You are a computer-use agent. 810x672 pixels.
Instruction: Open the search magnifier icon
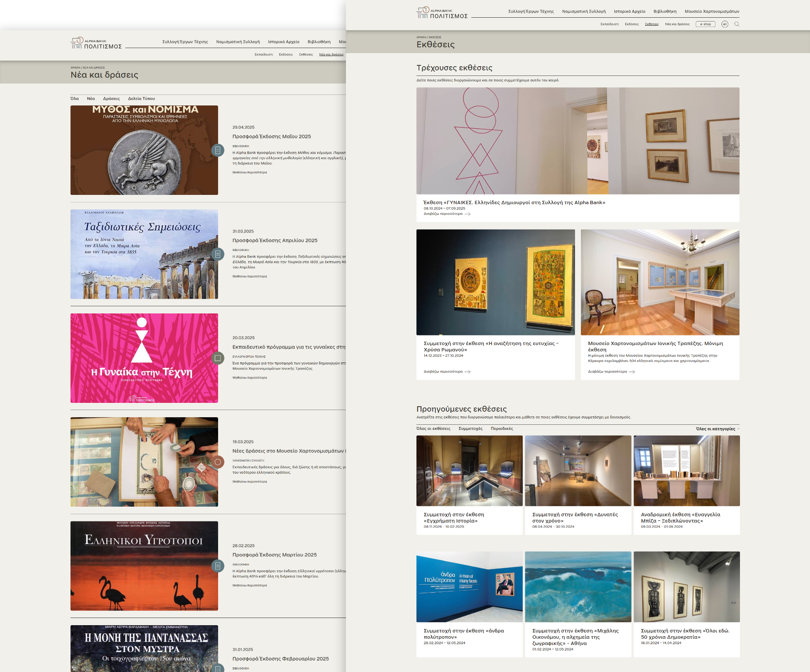[737, 24]
